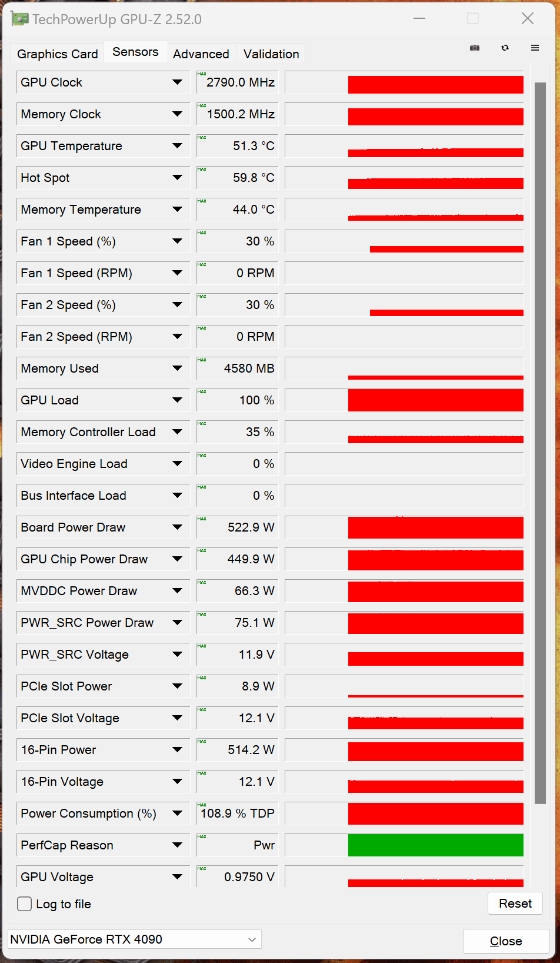Screen dimensions: 560x963
Task: Open the GPU Voltage sensor dropdown
Action: [177, 877]
